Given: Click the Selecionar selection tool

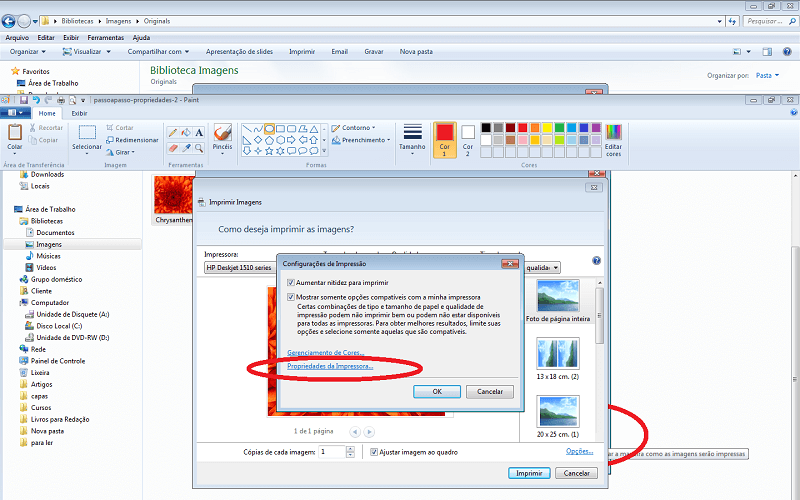Looking at the screenshot, I should pyautogui.click(x=87, y=136).
